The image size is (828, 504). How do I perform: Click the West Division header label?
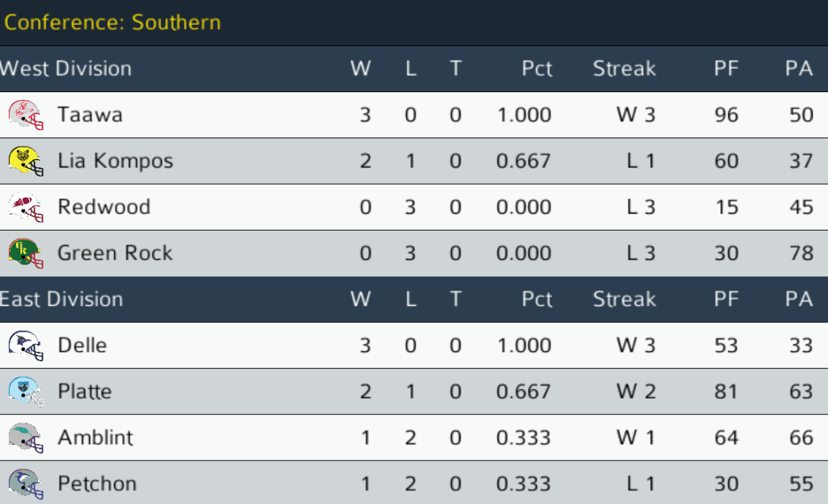[66, 69]
